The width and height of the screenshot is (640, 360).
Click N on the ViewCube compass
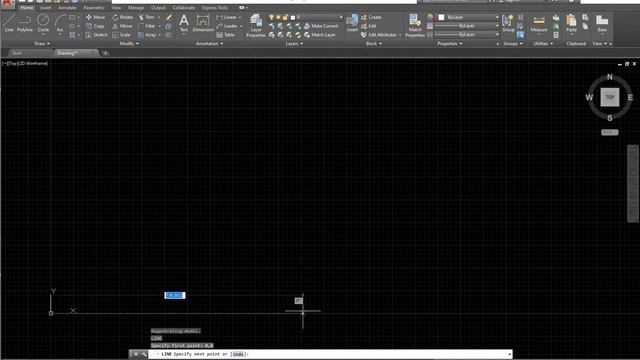[x=610, y=77]
